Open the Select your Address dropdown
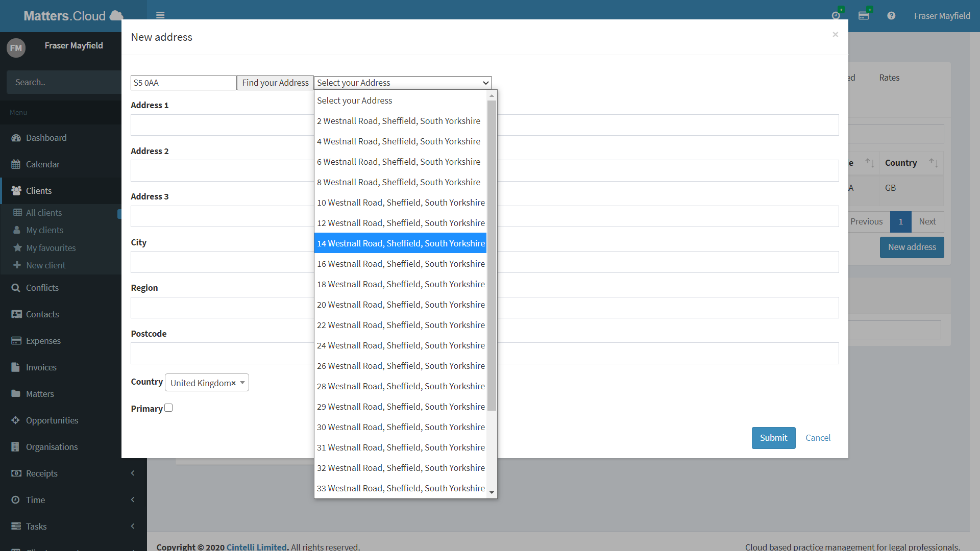Image resolution: width=980 pixels, height=551 pixels. click(403, 82)
